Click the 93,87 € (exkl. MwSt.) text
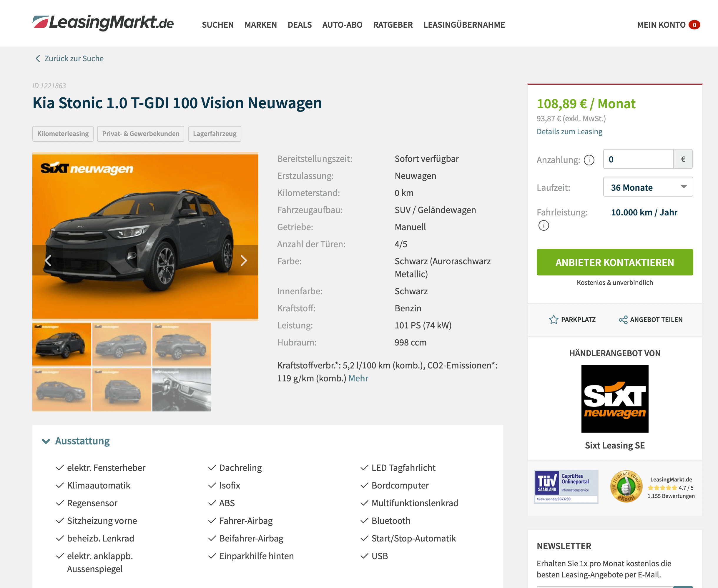The image size is (718, 588). point(571,119)
